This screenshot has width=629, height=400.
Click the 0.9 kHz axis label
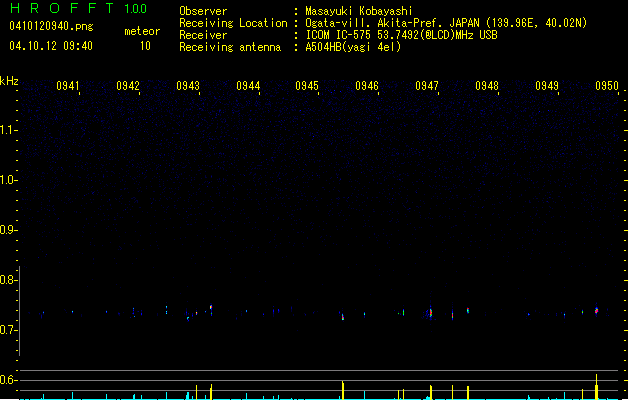tap(8, 230)
